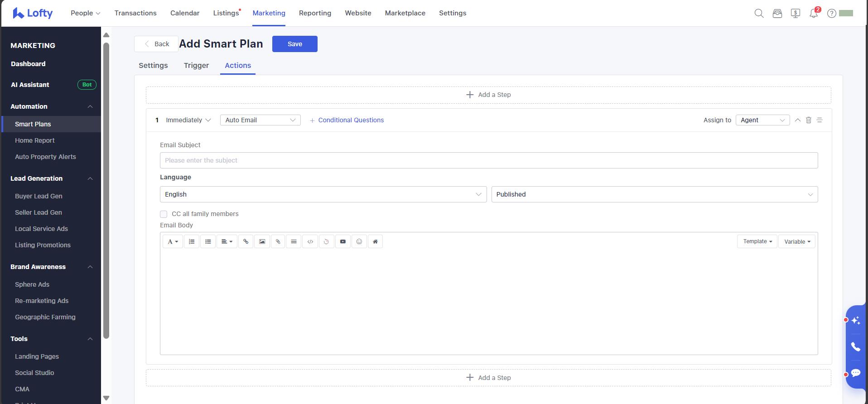Click bottom Add a Step bar

click(x=488, y=378)
